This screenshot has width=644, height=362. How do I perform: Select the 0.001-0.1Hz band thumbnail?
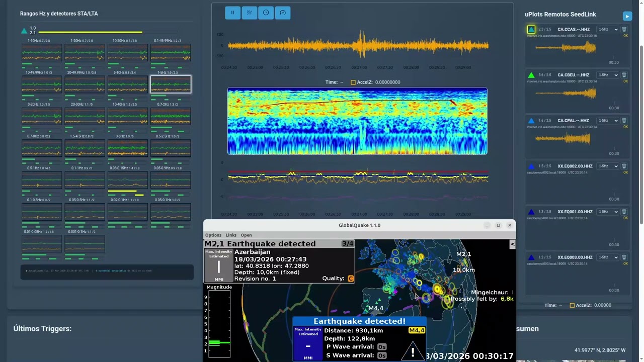click(x=85, y=243)
